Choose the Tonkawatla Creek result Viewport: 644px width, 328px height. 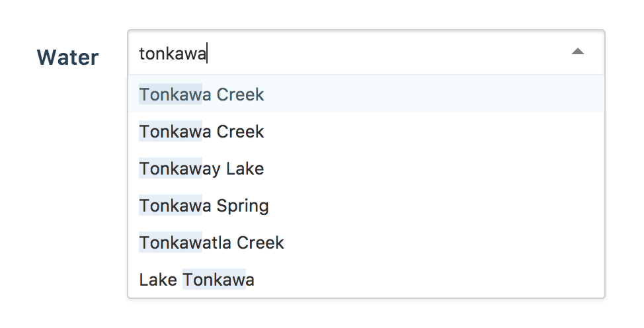tap(212, 243)
